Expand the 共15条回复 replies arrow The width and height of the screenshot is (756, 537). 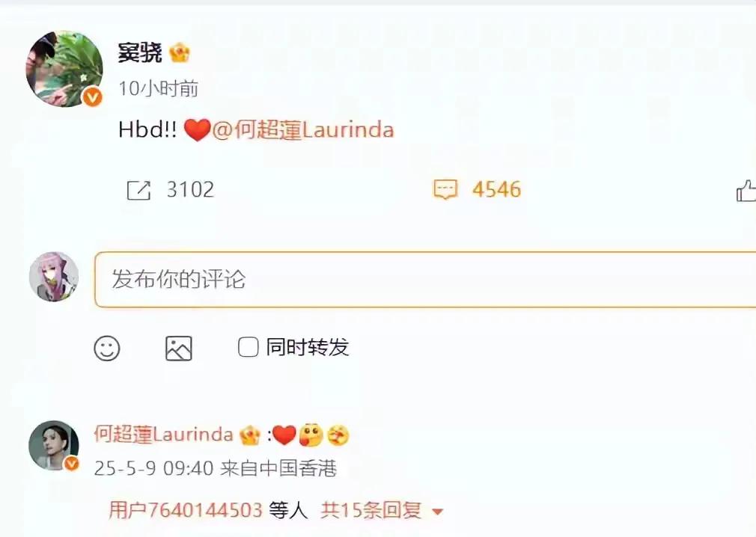(x=437, y=512)
